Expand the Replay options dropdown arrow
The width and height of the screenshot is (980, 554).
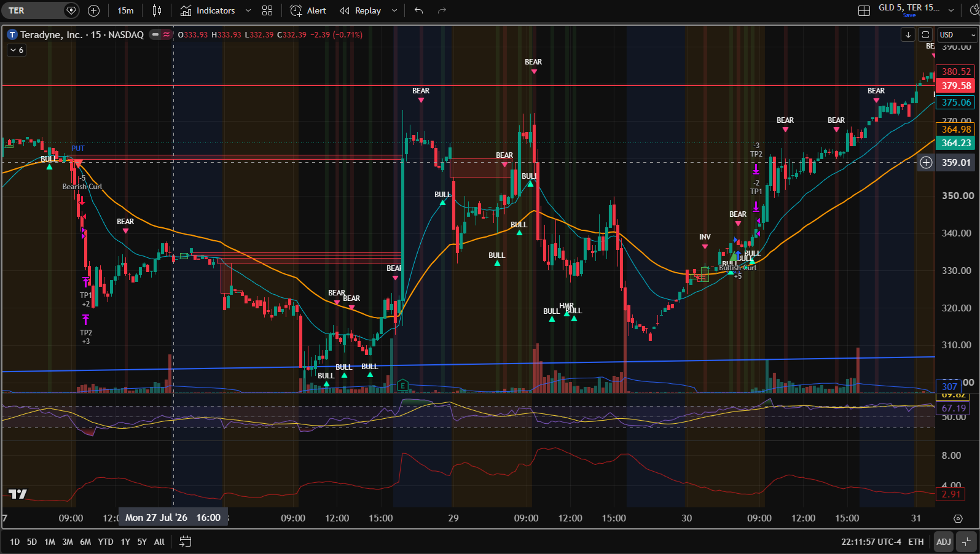pos(394,10)
